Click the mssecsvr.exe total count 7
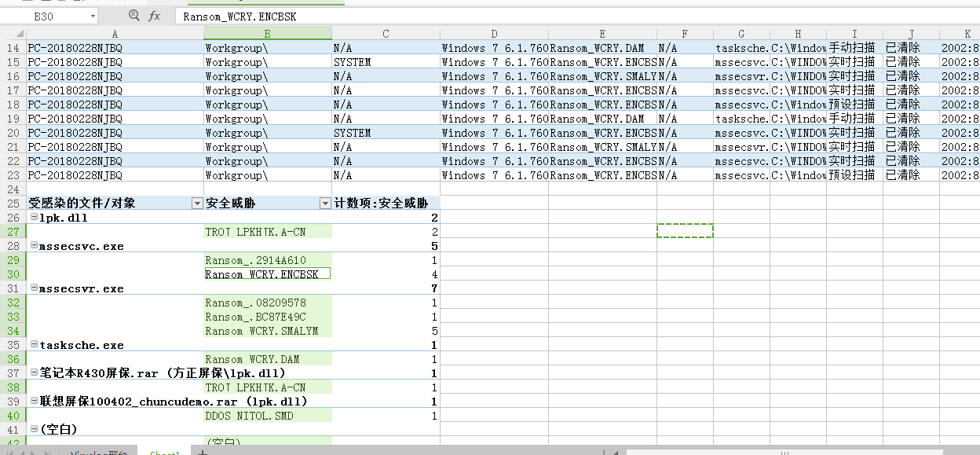This screenshot has width=980, height=455. point(386,288)
